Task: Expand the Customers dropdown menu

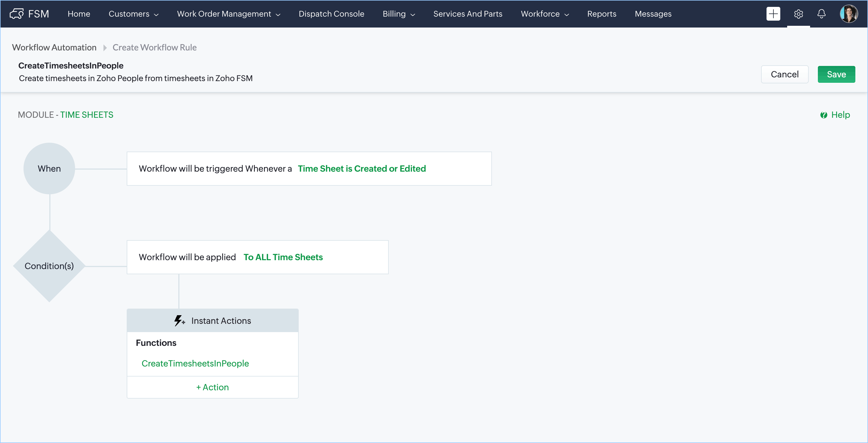Action: tap(133, 14)
